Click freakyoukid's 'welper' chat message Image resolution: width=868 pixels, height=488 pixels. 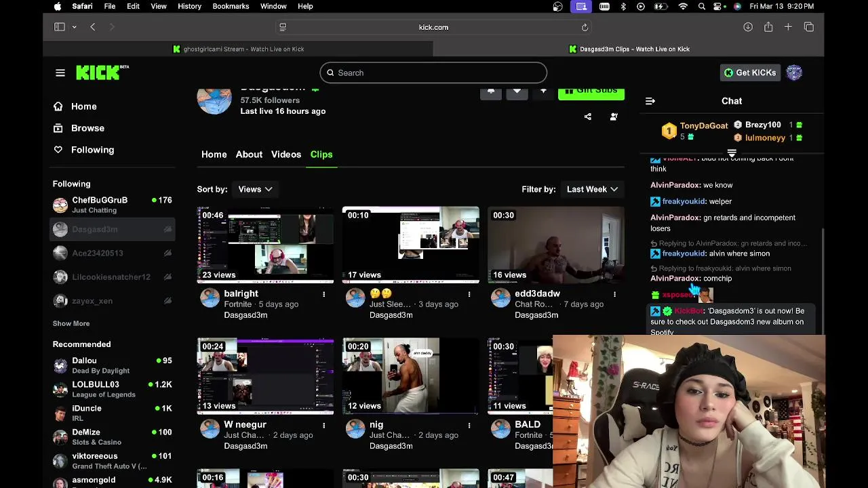720,201
